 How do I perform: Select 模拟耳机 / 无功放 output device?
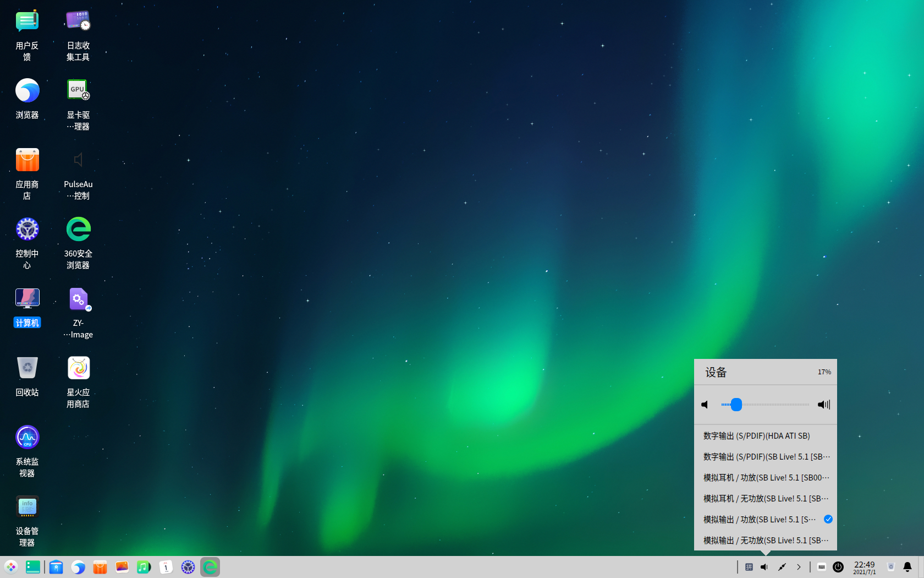coord(765,499)
